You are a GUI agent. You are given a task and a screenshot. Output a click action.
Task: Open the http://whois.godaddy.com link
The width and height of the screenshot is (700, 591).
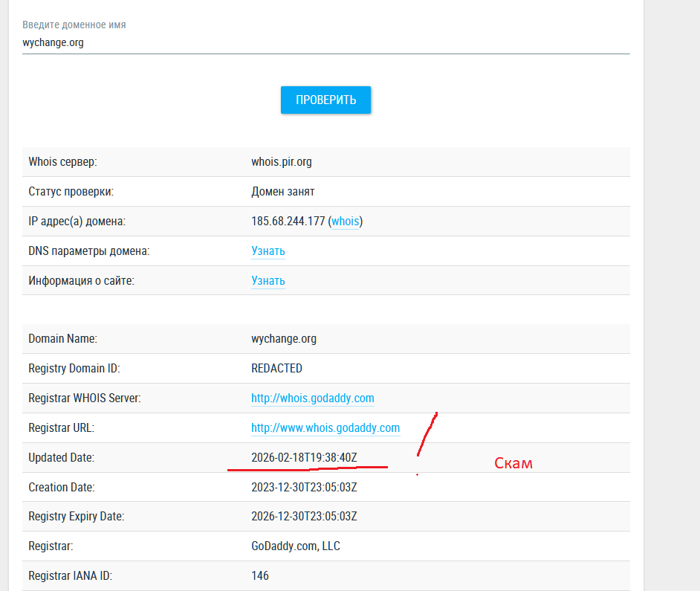pyautogui.click(x=312, y=398)
